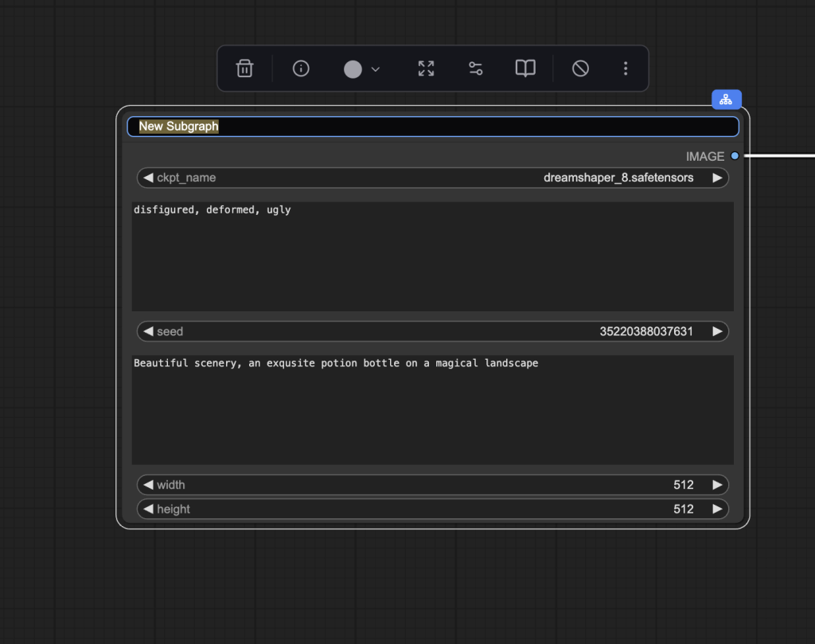Select next checkpoint with ckpt_name right arrow
This screenshot has height=644, width=815.
coord(717,178)
